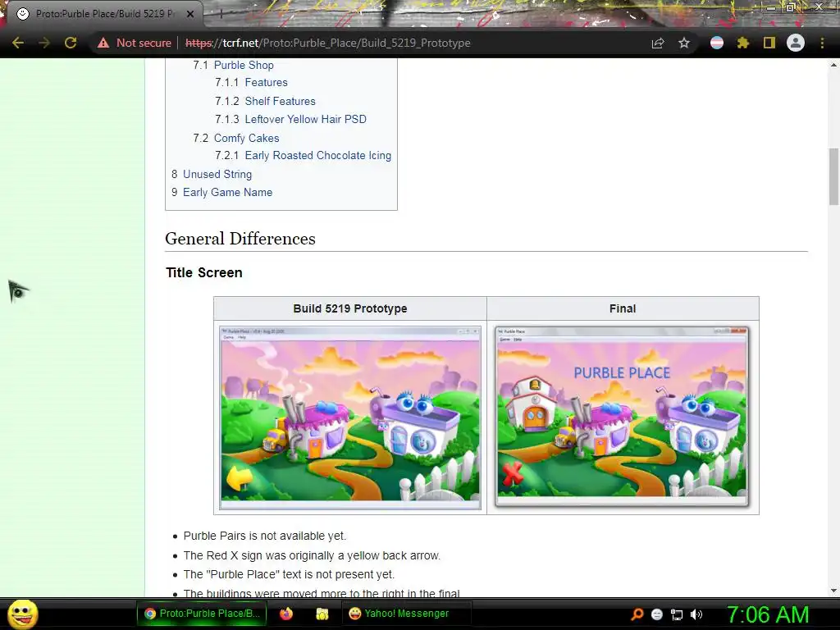This screenshot has height=630, width=840.
Task: Open the Extensions puzzle menu
Action: pos(743,43)
